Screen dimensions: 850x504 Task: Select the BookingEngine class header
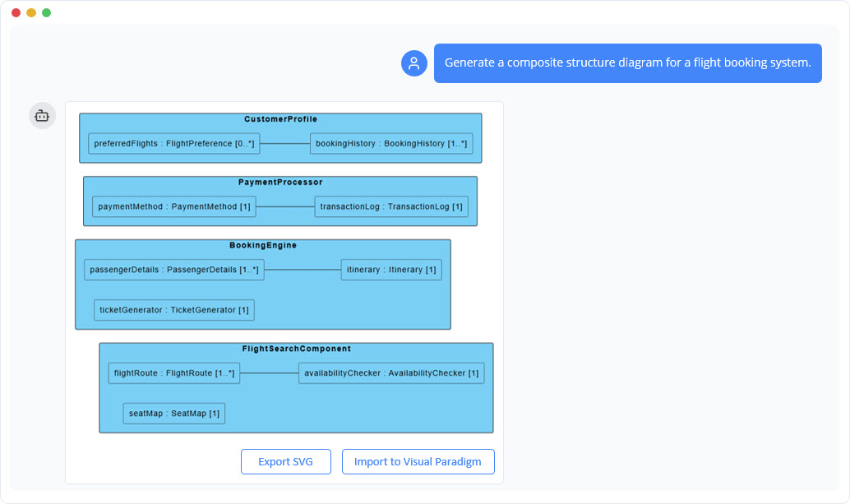[x=263, y=244]
